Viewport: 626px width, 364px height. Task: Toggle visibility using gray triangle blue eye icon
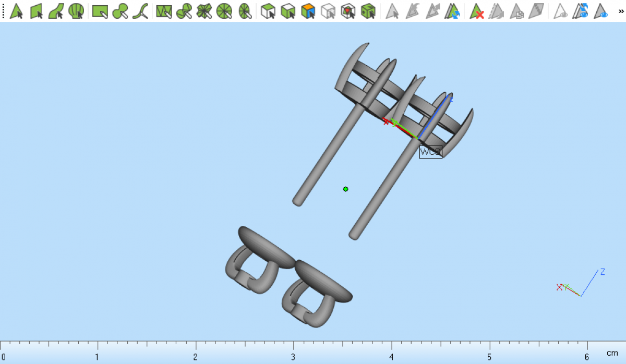click(601, 11)
